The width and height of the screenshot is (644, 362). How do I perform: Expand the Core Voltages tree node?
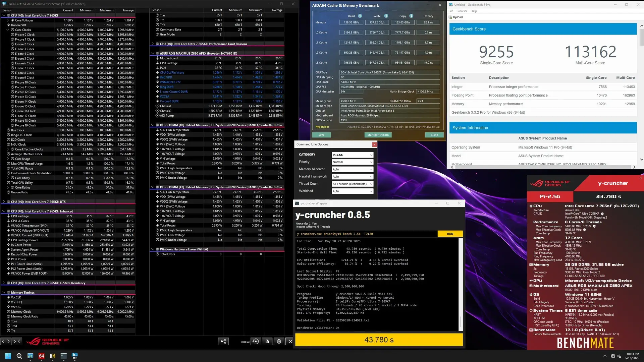pyautogui.click(x=8, y=20)
